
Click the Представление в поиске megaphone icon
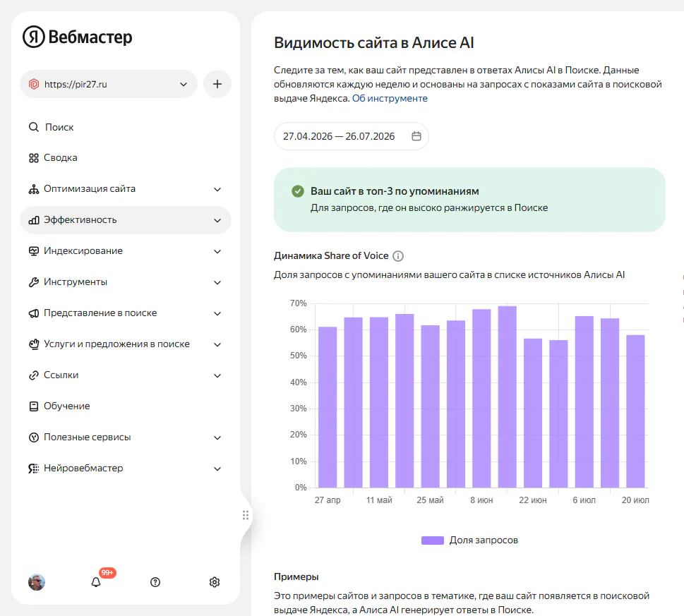34,313
